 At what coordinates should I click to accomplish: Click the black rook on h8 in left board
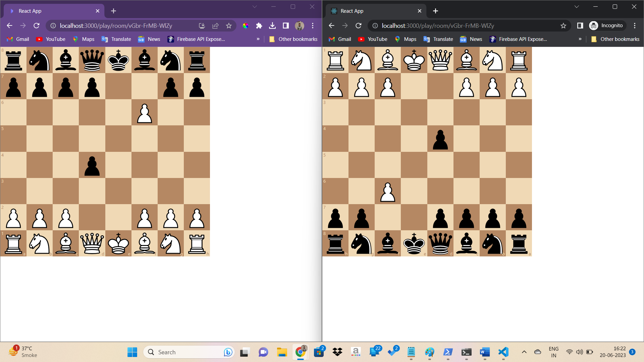(197, 60)
